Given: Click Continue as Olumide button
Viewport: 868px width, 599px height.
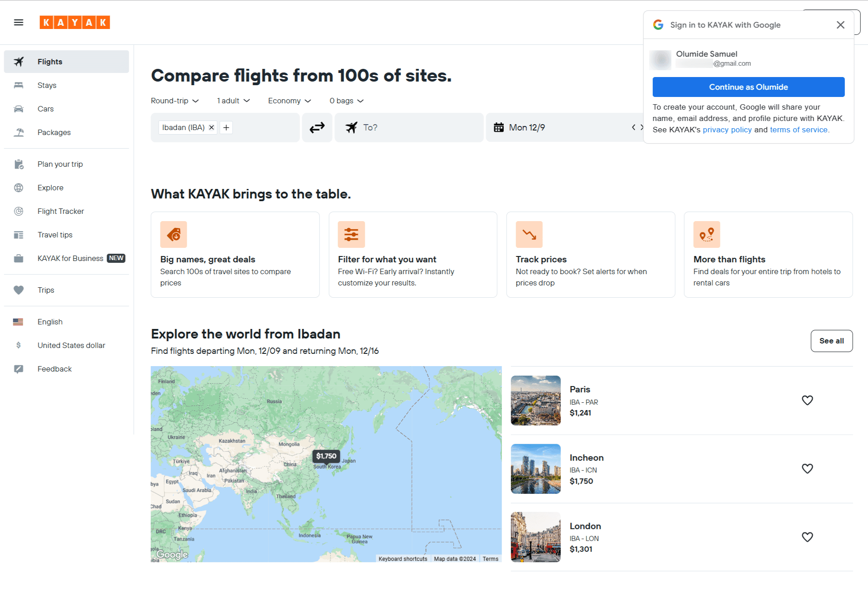Looking at the screenshot, I should tap(748, 87).
